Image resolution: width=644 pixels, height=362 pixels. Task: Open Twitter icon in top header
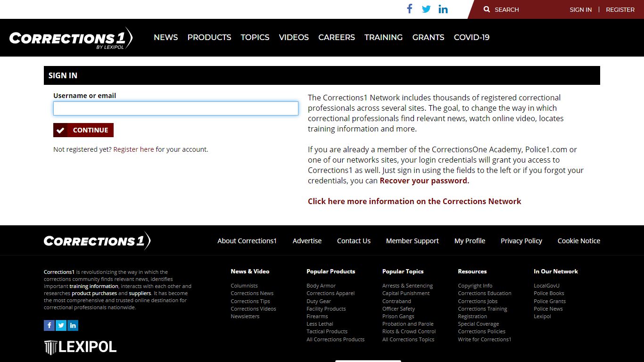(426, 9)
